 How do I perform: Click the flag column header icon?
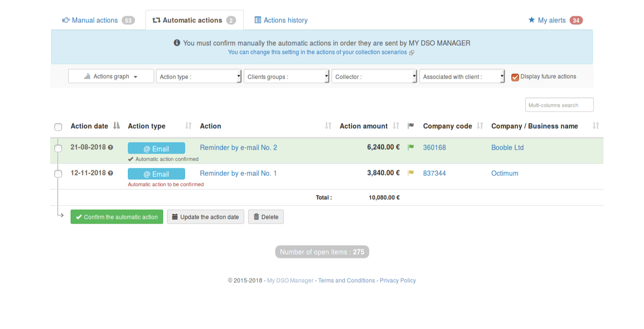tap(410, 126)
